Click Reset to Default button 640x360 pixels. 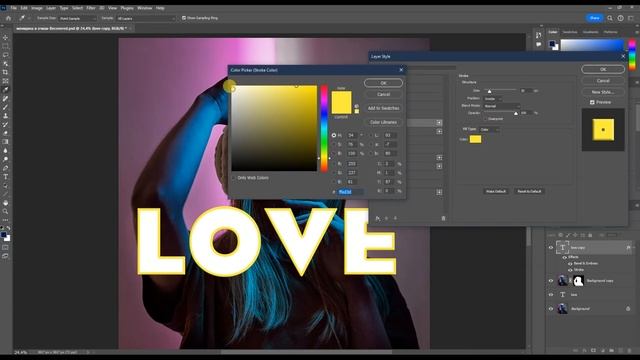tap(529, 191)
